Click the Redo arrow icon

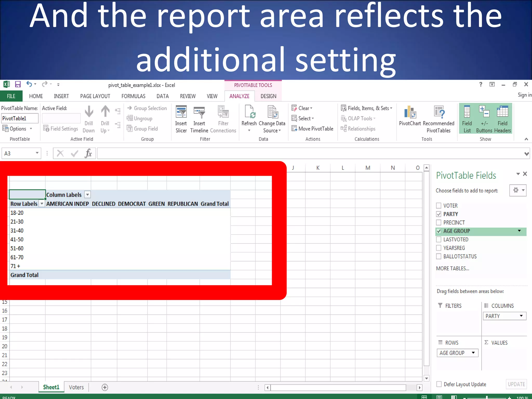tap(45, 84)
